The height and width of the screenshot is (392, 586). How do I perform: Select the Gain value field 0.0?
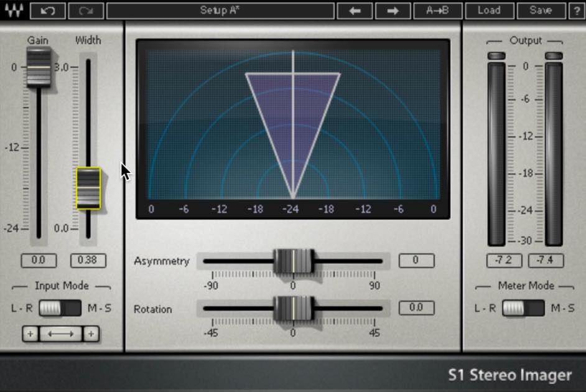[x=39, y=260]
